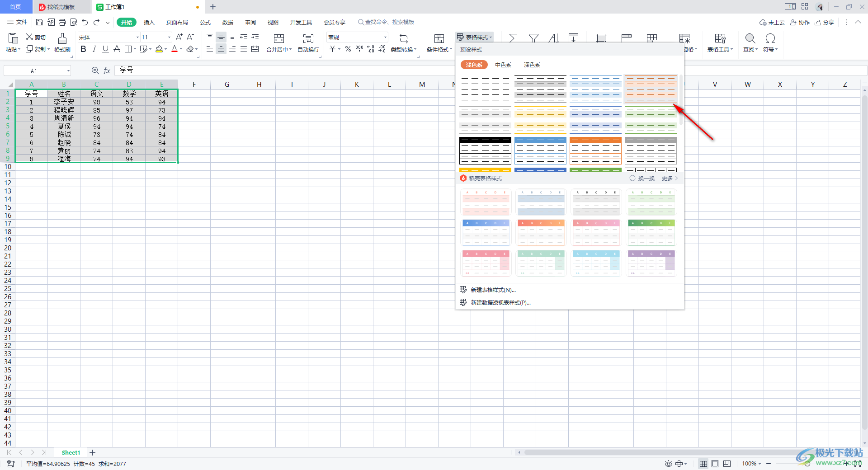Open the File (文件) menu
The width and height of the screenshot is (868, 470).
(17, 22)
